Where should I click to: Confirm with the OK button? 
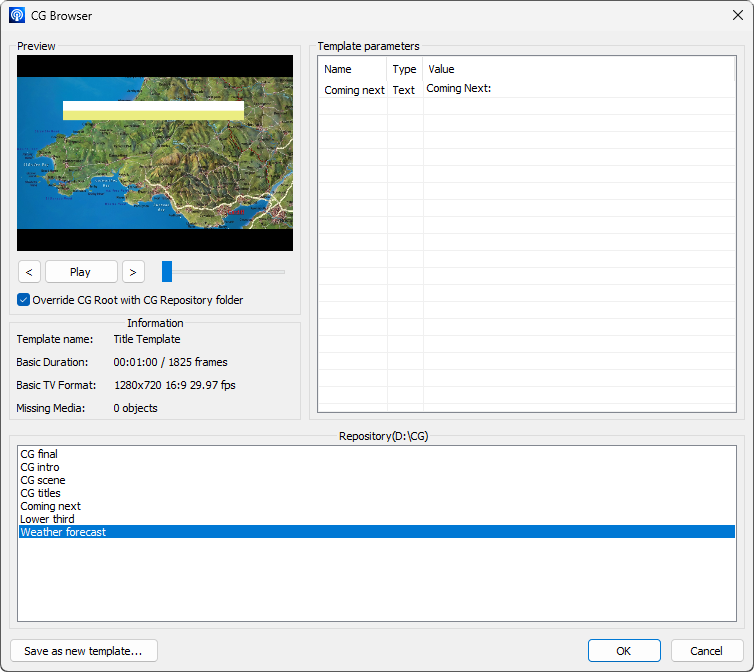[624, 651]
